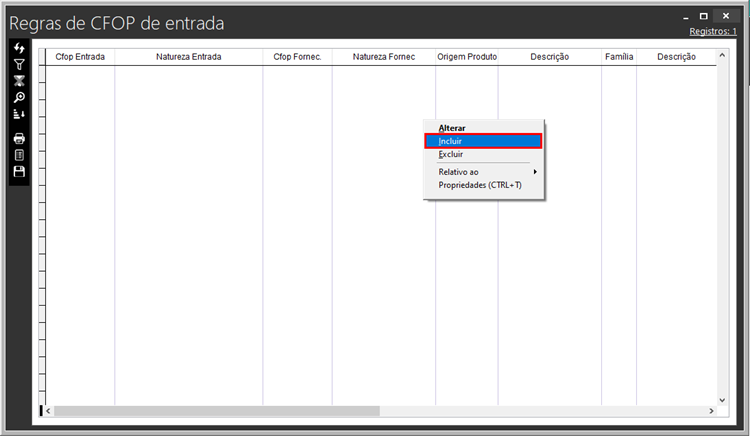The image size is (750, 436).
Task: Click the Cfop Fornec. column header
Action: 297,57
